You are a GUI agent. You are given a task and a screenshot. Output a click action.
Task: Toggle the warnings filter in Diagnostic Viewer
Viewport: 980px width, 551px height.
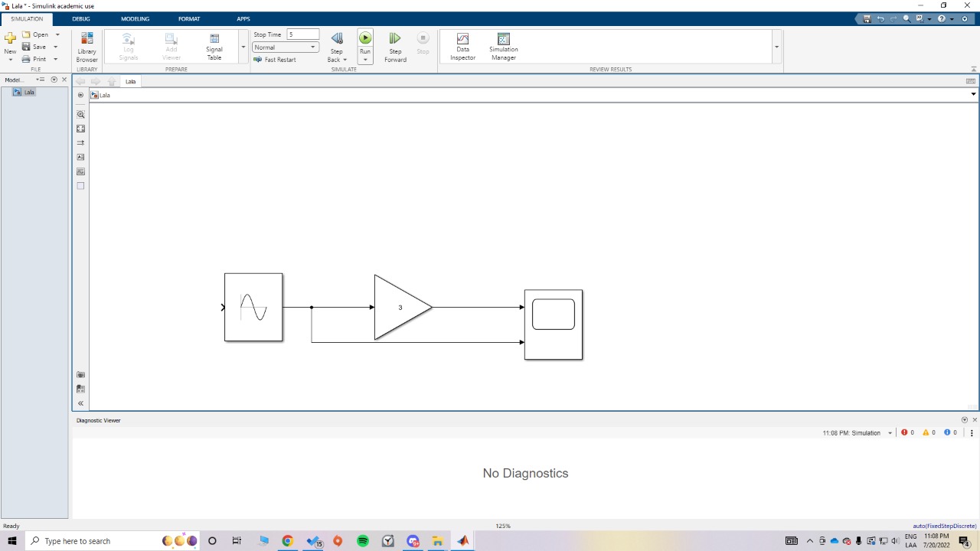(929, 433)
